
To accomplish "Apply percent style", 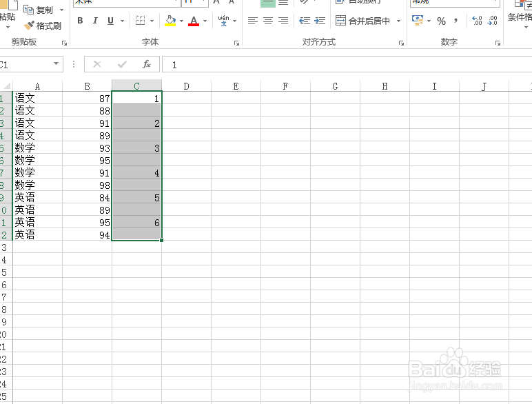I will (442, 21).
